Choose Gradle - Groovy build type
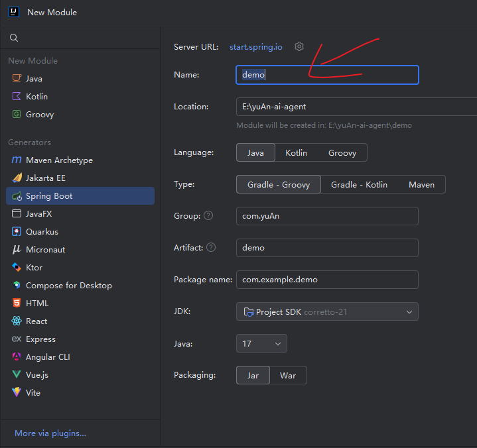Screen dimensions: 477x448 point(279,184)
